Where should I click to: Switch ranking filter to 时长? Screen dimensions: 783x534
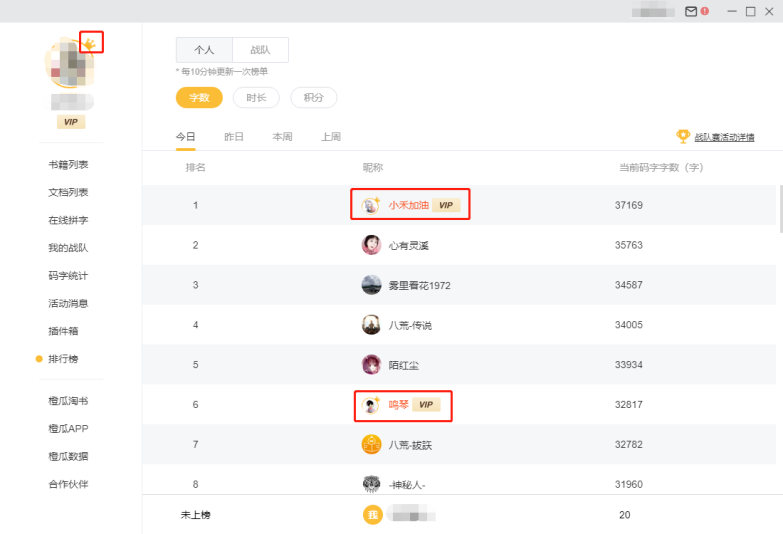[256, 98]
